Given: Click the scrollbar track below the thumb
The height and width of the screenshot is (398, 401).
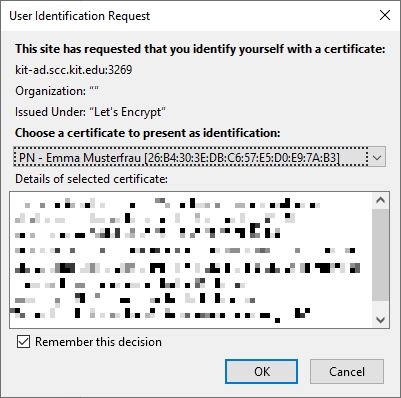Looking at the screenshot, I should point(380,306).
